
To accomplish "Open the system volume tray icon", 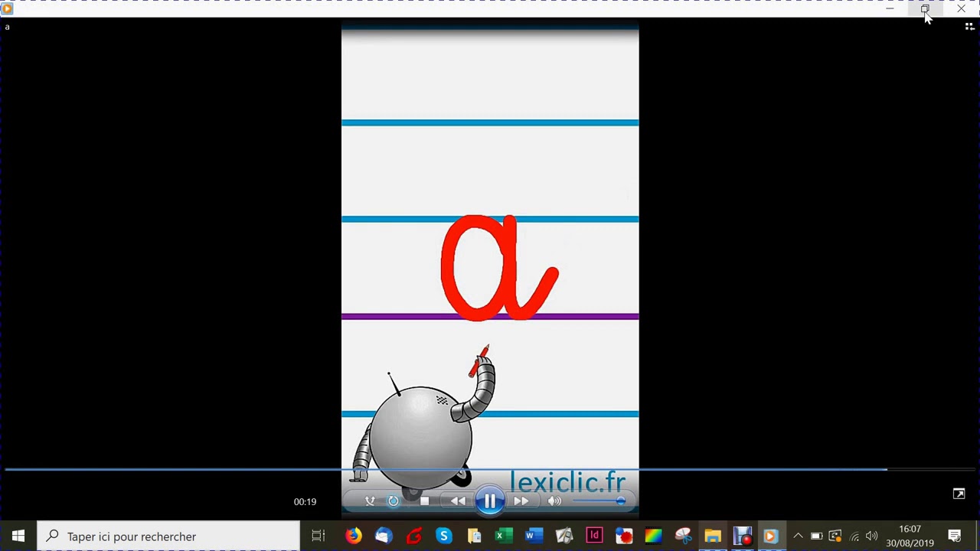I will 872,536.
